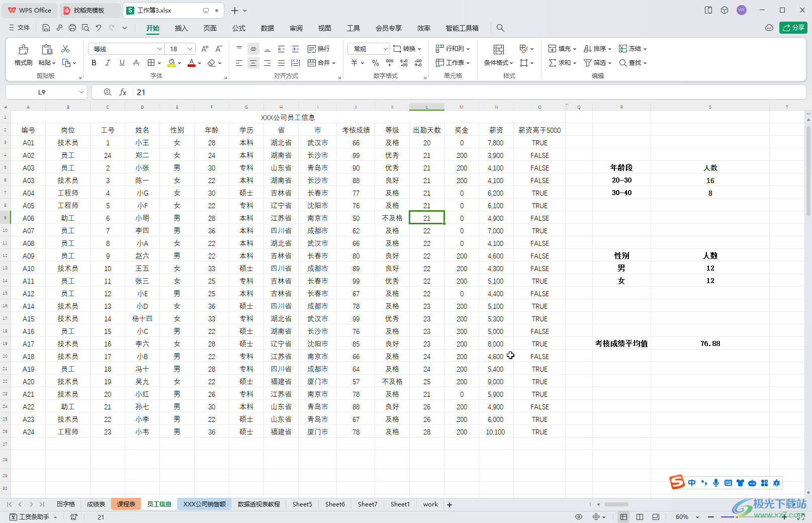Viewport: 812px width, 523px height.
Task: Expand the Name Box dropdown arrow
Action: pyautogui.click(x=81, y=92)
